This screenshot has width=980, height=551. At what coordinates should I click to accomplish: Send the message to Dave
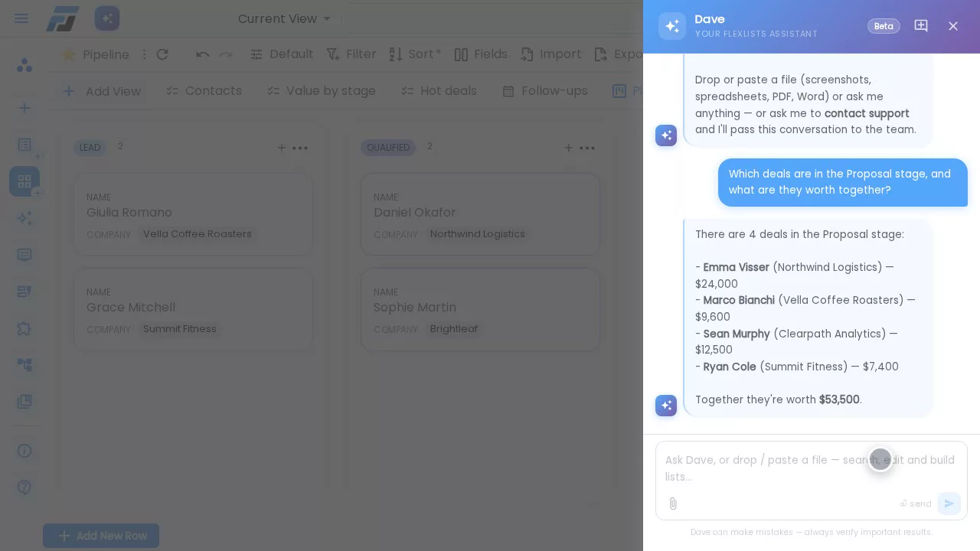coord(949,504)
